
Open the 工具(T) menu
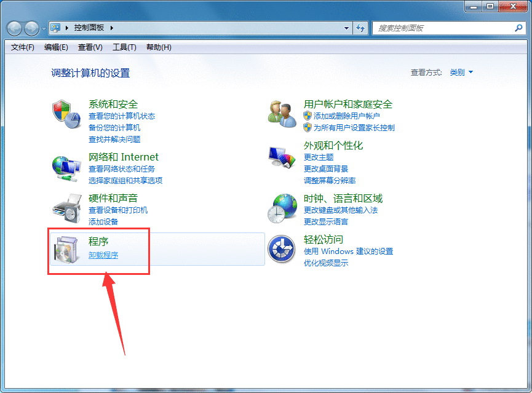tap(124, 47)
